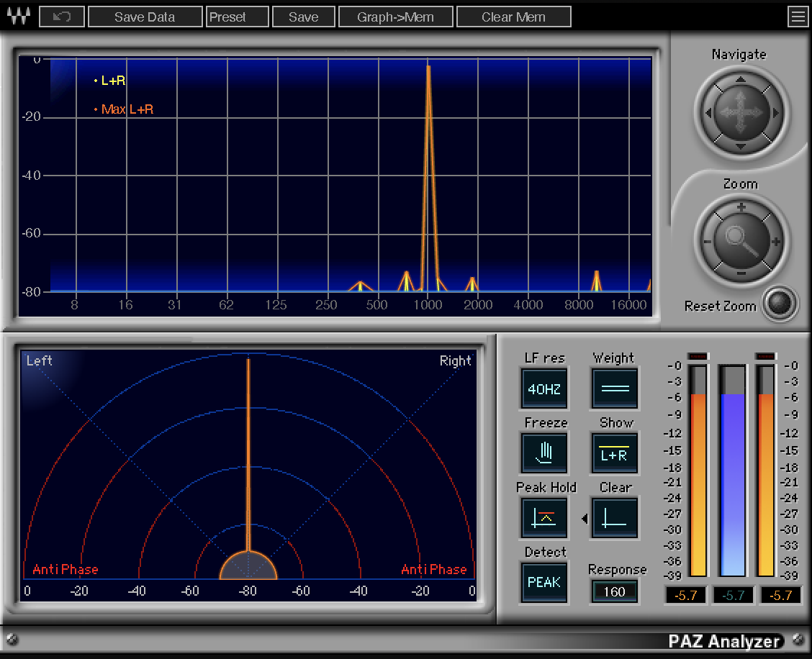Click right orange level meter
Viewport: 812px width, 659px height.
[766, 470]
